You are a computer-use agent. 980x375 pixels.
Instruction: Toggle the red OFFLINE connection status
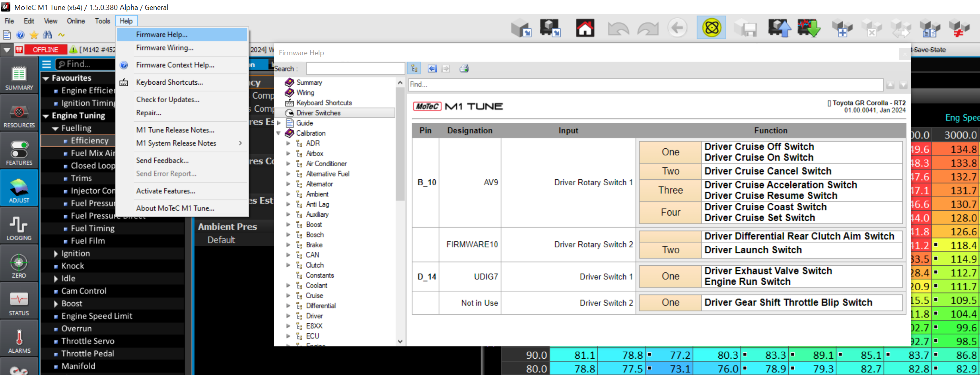[x=45, y=50]
